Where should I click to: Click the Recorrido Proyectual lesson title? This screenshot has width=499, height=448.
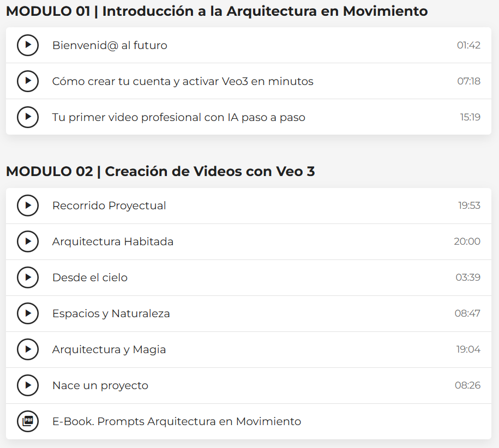pyautogui.click(x=109, y=205)
